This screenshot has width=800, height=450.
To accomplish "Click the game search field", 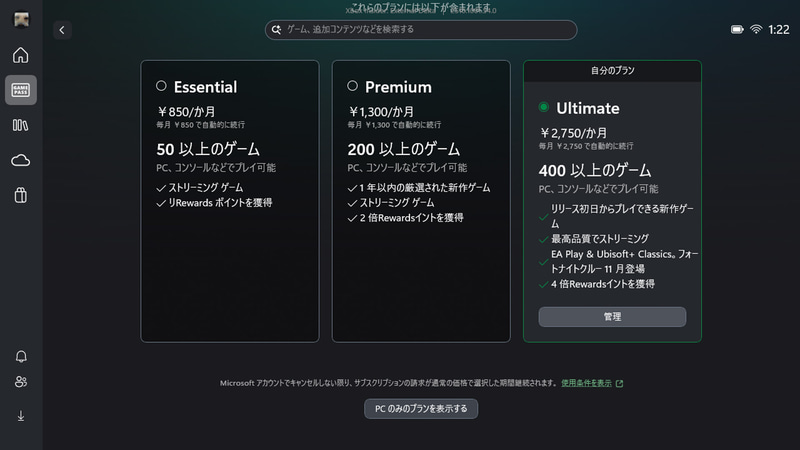I will coord(421,30).
